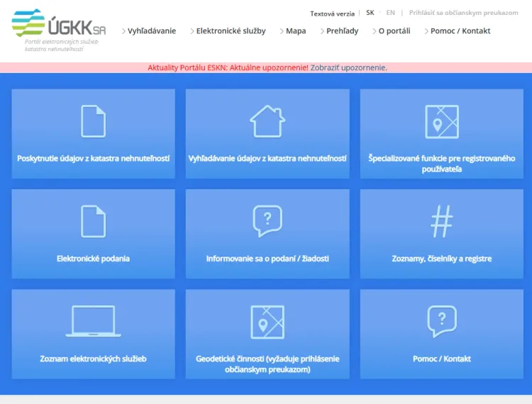Open the Mapa menu item
This screenshot has width=532, height=404.
[x=295, y=31]
